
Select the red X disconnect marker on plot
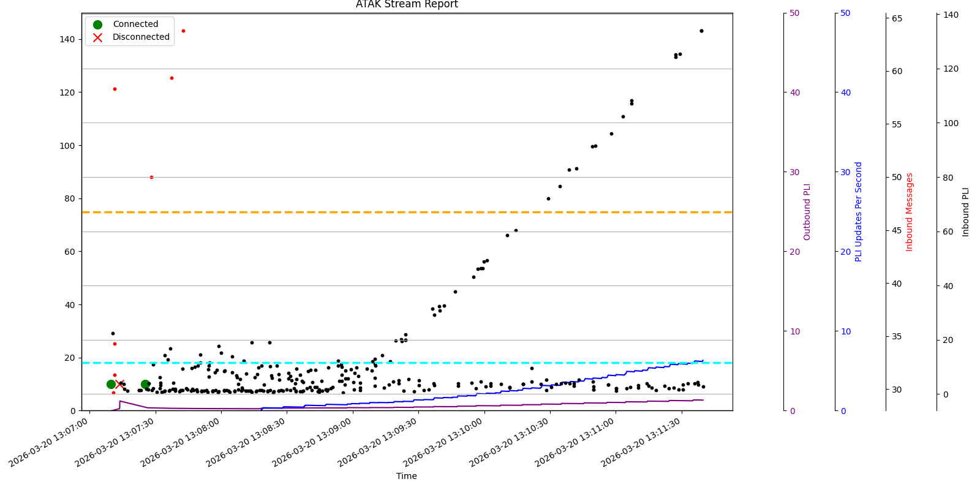pos(119,384)
